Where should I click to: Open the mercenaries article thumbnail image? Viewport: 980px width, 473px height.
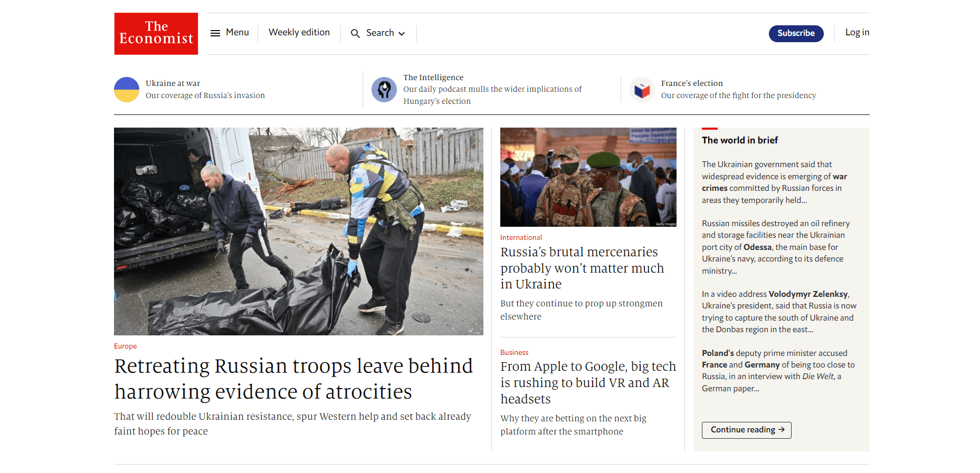[x=588, y=177]
